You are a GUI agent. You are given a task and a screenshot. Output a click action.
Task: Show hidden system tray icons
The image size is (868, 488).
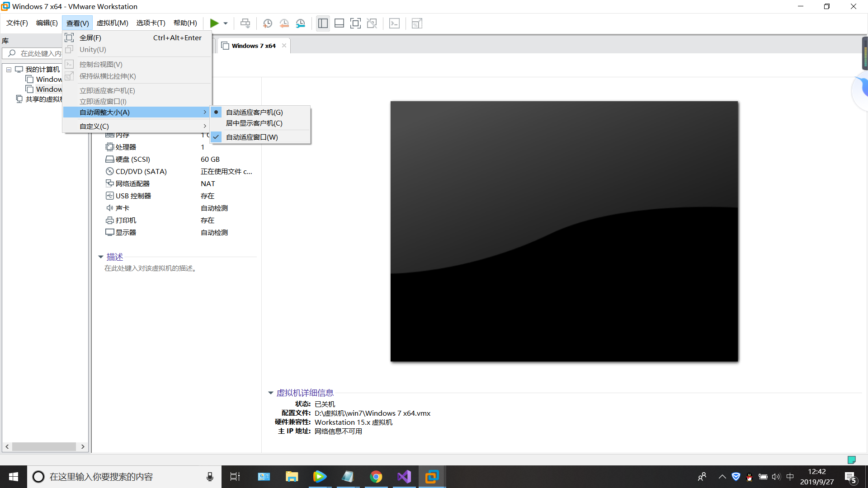click(x=722, y=477)
